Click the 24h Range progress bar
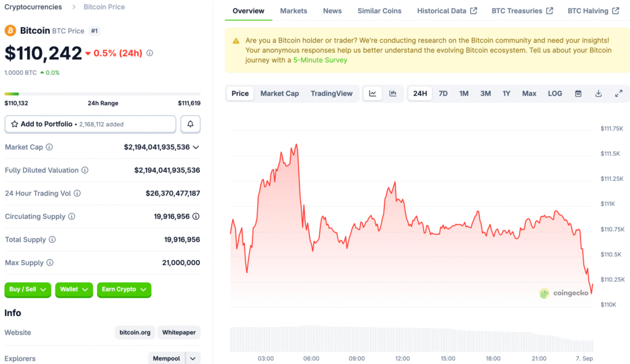The width and height of the screenshot is (630, 364). click(x=103, y=94)
